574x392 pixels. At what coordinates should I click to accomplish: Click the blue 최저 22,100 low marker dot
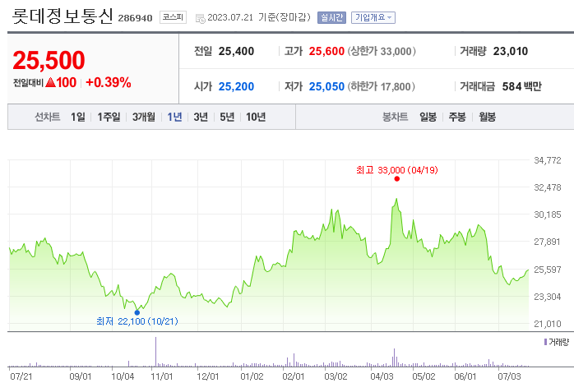pos(137,312)
